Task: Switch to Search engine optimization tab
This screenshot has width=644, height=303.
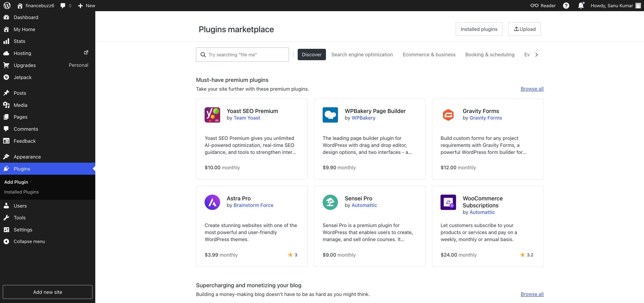Action: (362, 55)
